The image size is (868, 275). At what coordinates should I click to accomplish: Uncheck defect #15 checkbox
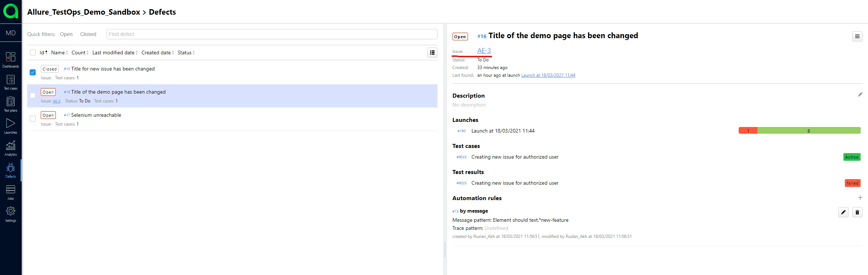click(33, 72)
